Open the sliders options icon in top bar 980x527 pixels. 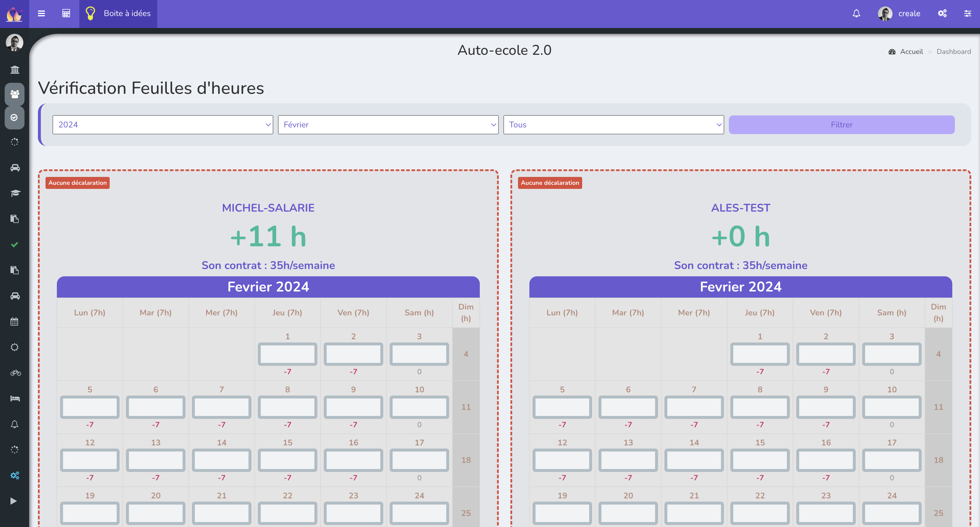pos(967,14)
